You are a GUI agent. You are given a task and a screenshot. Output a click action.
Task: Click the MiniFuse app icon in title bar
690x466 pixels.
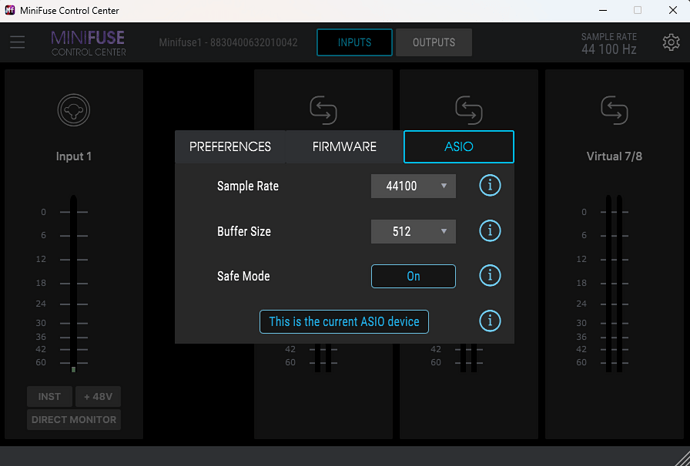(10, 10)
